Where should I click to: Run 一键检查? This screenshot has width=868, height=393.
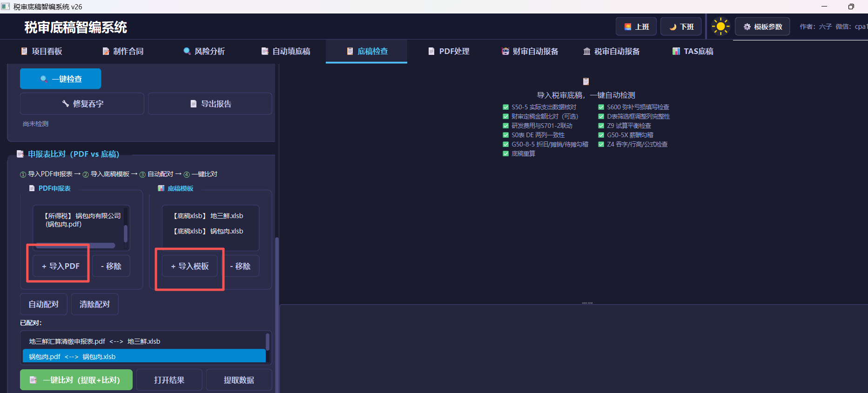(61, 79)
